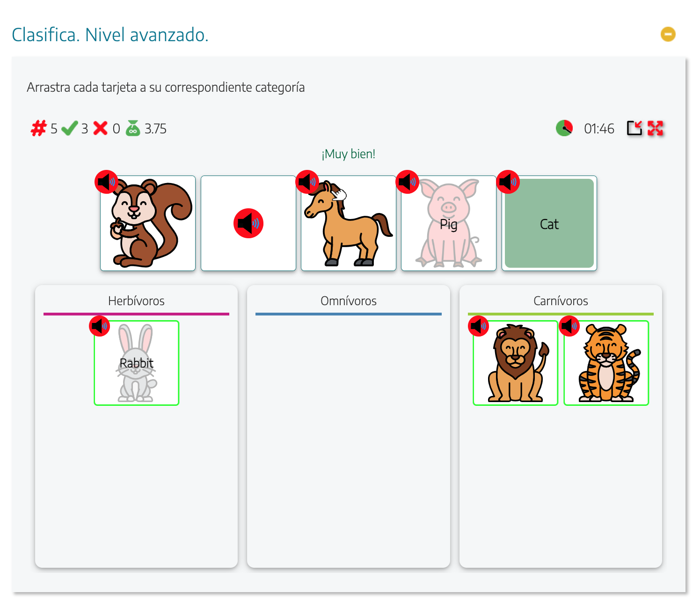700x601 pixels.
Task: Click the green money bag score icon
Action: (x=133, y=128)
